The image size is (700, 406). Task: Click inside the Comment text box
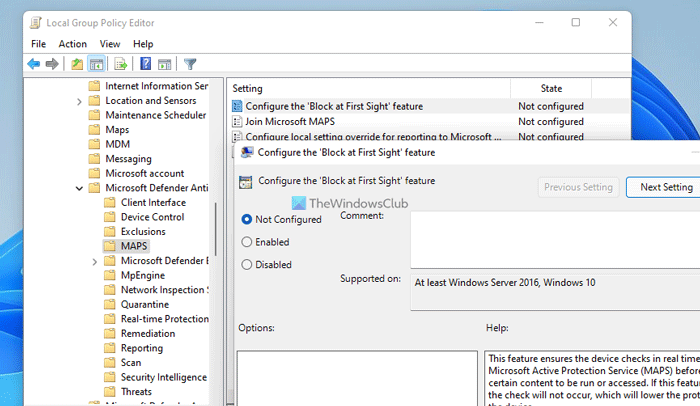pos(555,240)
